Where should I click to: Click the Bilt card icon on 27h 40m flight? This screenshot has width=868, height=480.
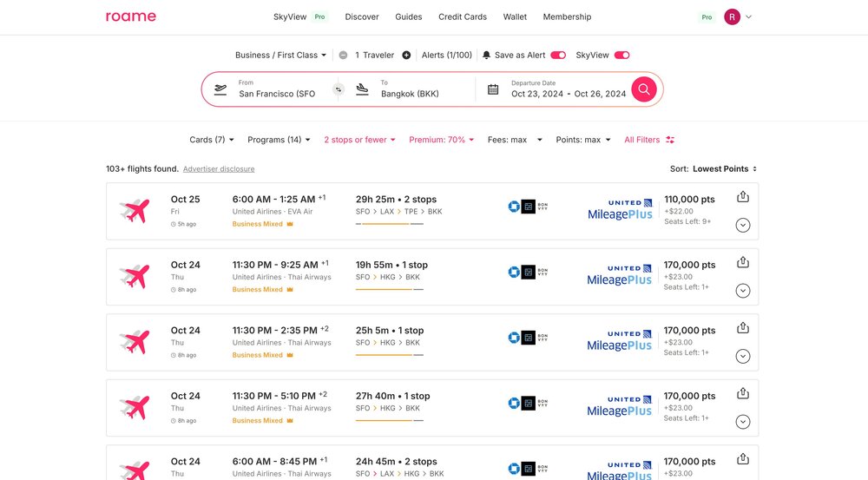[528, 403]
